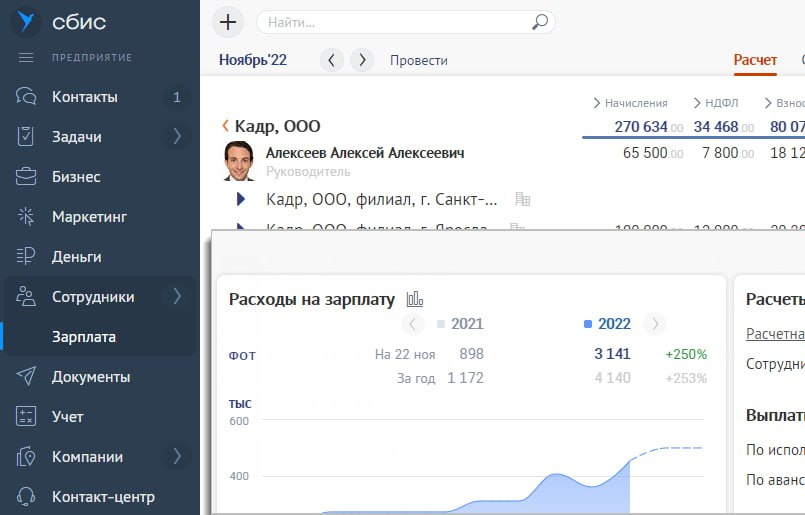This screenshot has height=515, width=805.
Task: Expand the Задачи submenu arrow
Action: 177,137
